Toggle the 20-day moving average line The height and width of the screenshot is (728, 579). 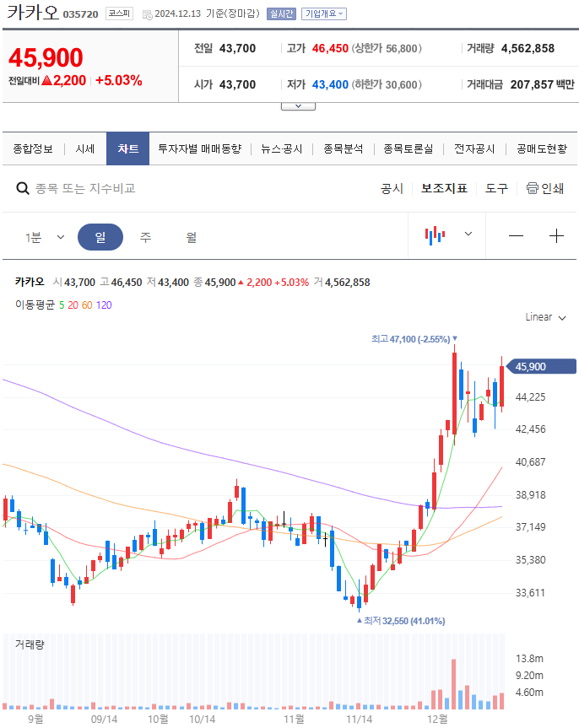[73, 305]
